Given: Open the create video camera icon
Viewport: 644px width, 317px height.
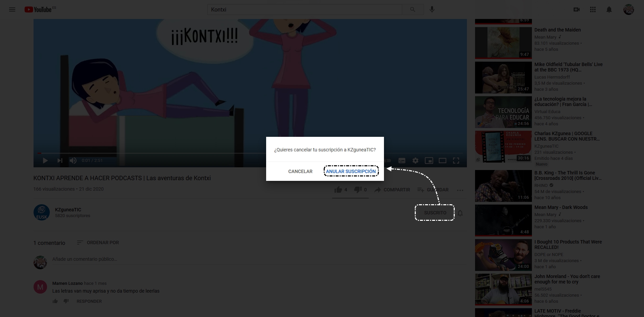Looking at the screenshot, I should tap(577, 9).
